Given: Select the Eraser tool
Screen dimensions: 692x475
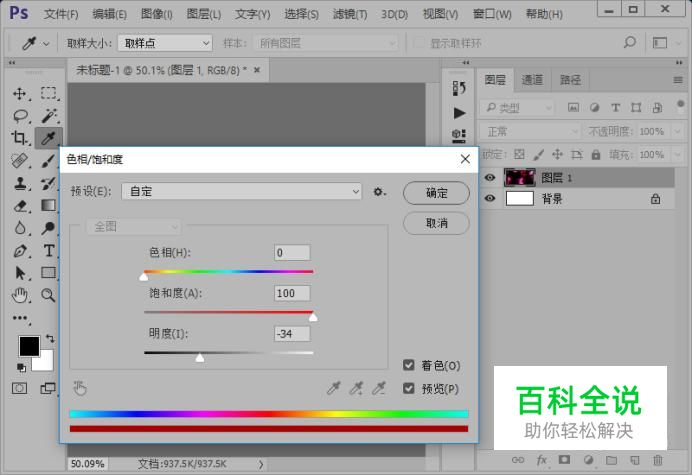Looking at the screenshot, I should click(19, 205).
